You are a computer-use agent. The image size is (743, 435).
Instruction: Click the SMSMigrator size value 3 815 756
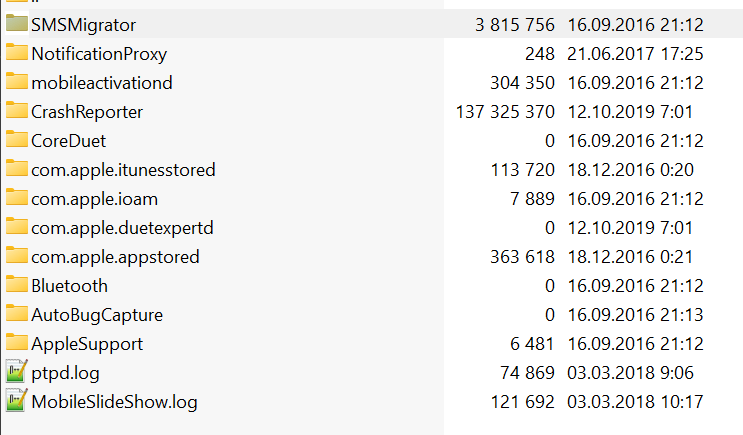click(x=515, y=25)
